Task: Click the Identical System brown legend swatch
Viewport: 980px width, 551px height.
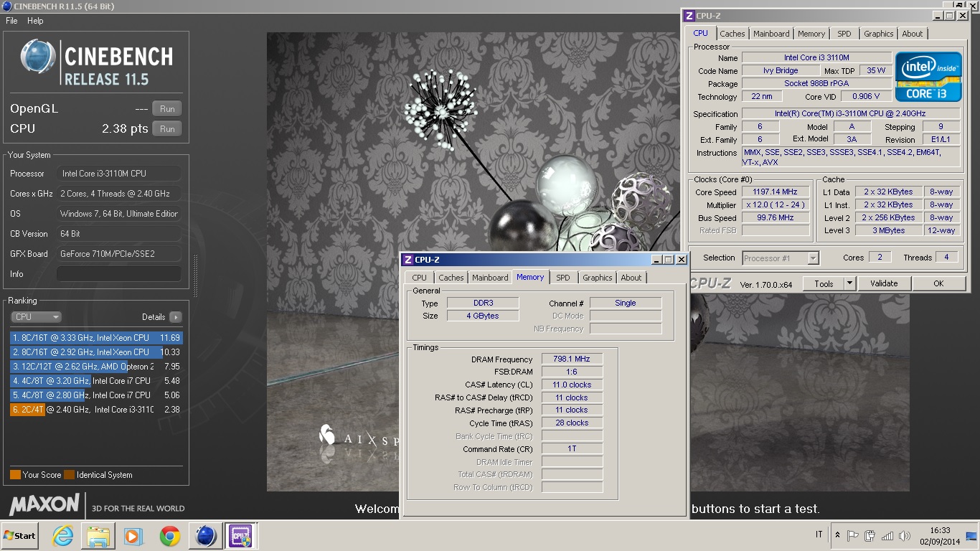Action: 69,475
